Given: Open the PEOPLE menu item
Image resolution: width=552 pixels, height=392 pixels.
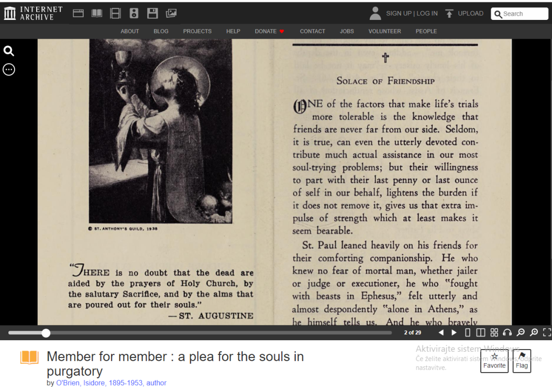Looking at the screenshot, I should click(426, 31).
